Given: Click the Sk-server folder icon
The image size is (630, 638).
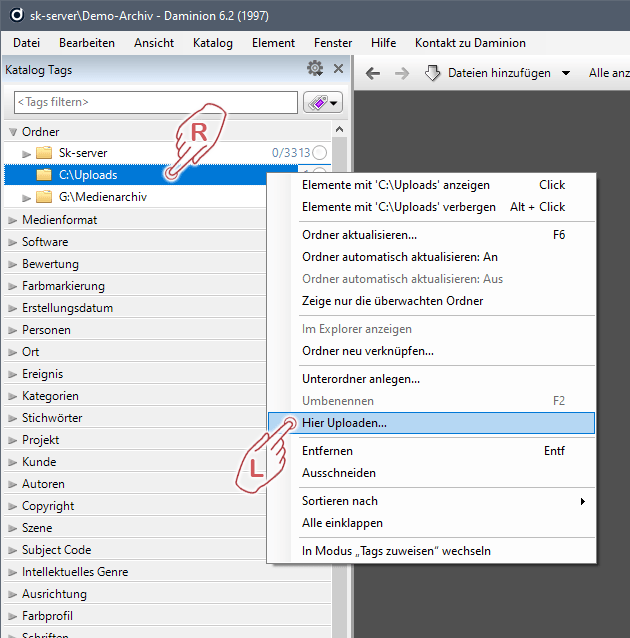Looking at the screenshot, I should pos(44,153).
